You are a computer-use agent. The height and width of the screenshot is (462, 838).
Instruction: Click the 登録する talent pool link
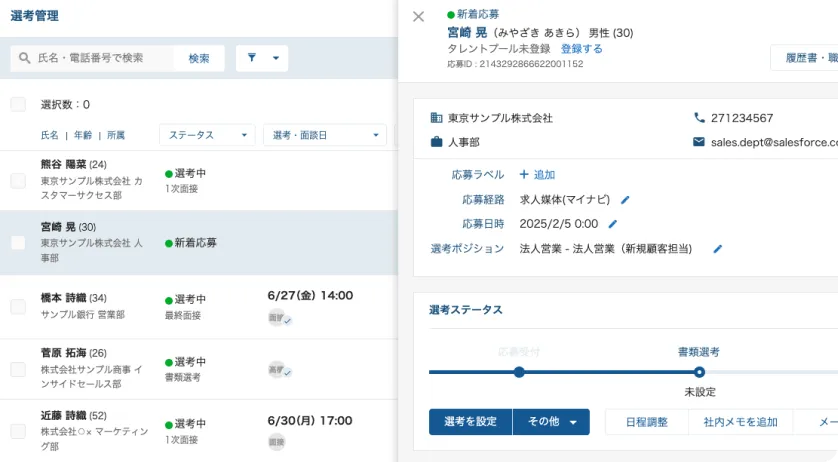pyautogui.click(x=581, y=48)
